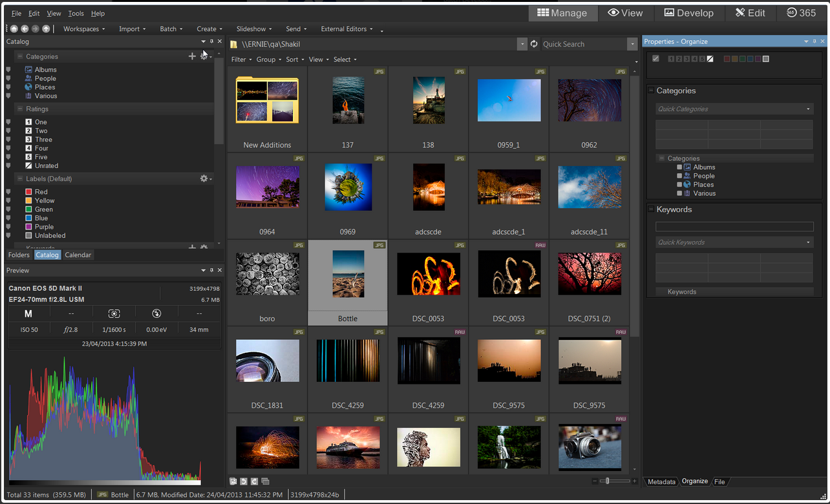Switch to Develop mode
This screenshot has height=504, width=830.
[x=688, y=13]
